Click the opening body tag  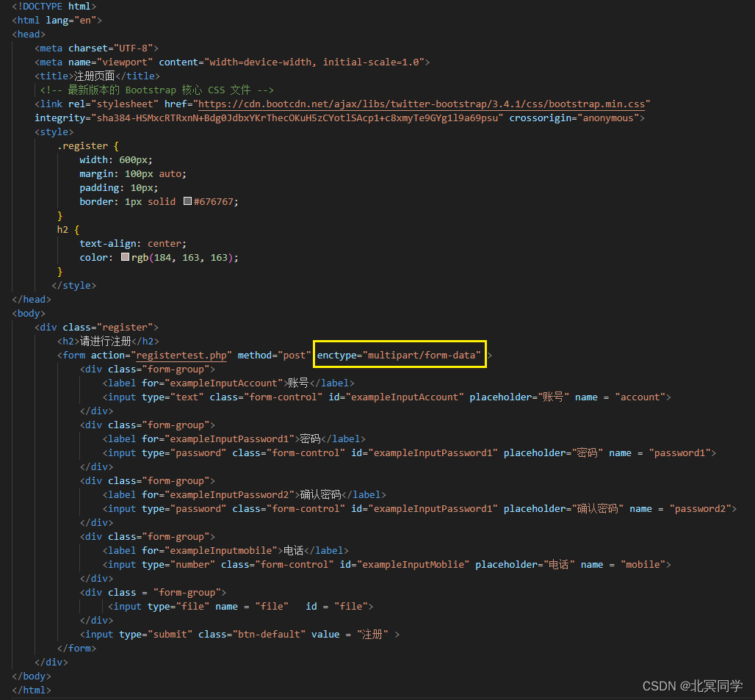[29, 314]
